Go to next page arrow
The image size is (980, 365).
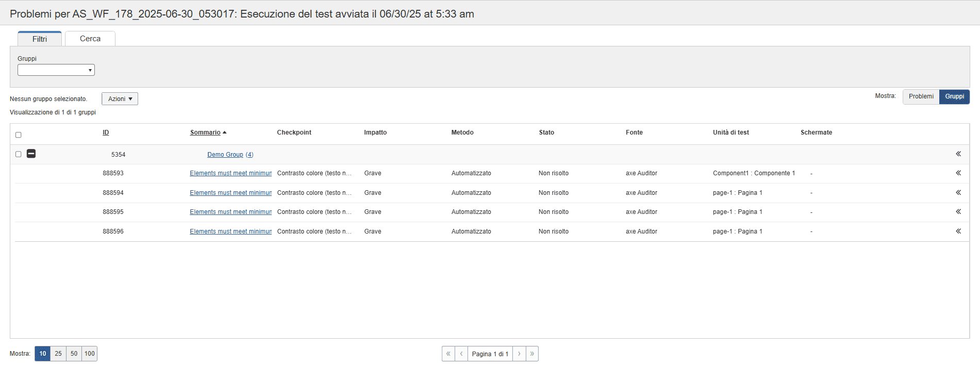click(519, 354)
